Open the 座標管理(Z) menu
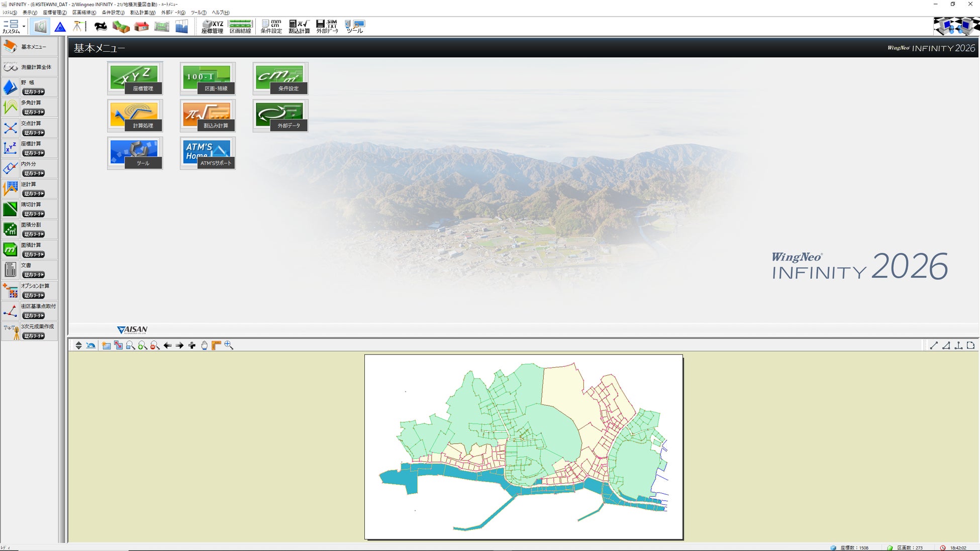980x551 pixels. pyautogui.click(x=54, y=13)
